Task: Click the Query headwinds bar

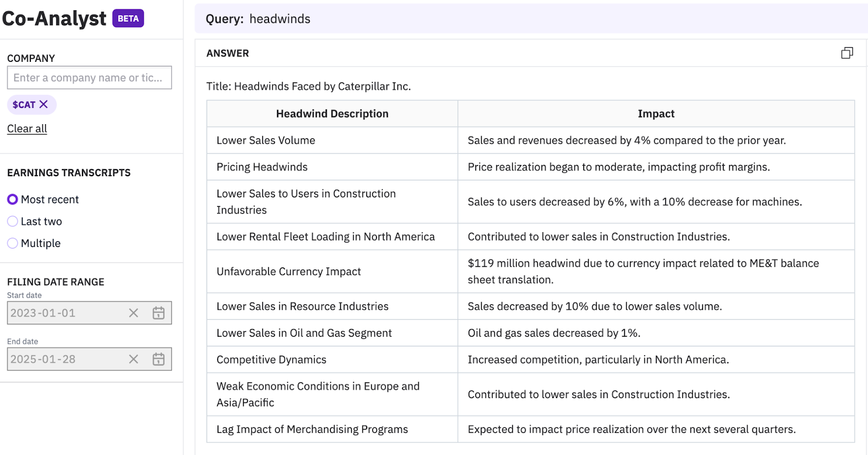Action: (531, 19)
